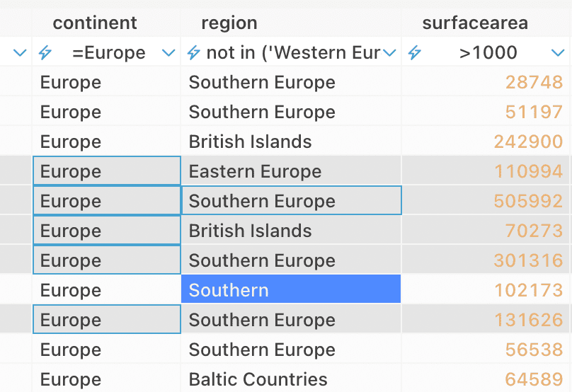Expand the region filter dropdown chevron

tap(389, 53)
